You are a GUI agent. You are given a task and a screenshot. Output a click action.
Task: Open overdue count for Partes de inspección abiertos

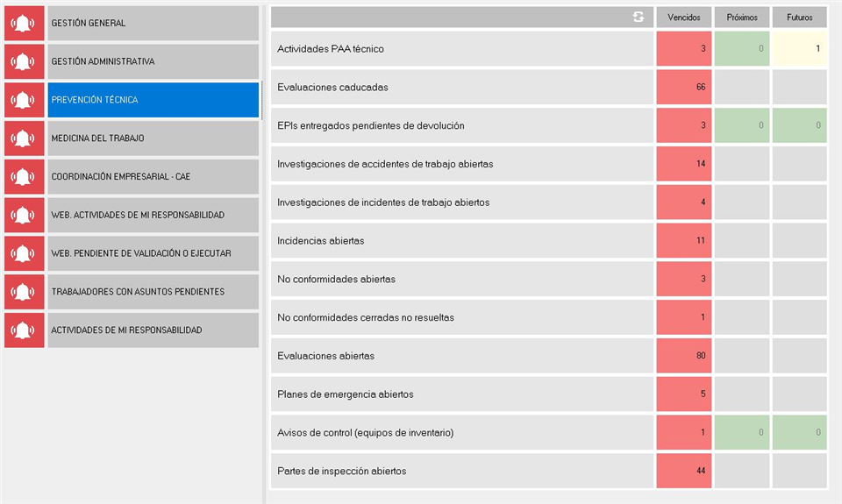coord(683,472)
